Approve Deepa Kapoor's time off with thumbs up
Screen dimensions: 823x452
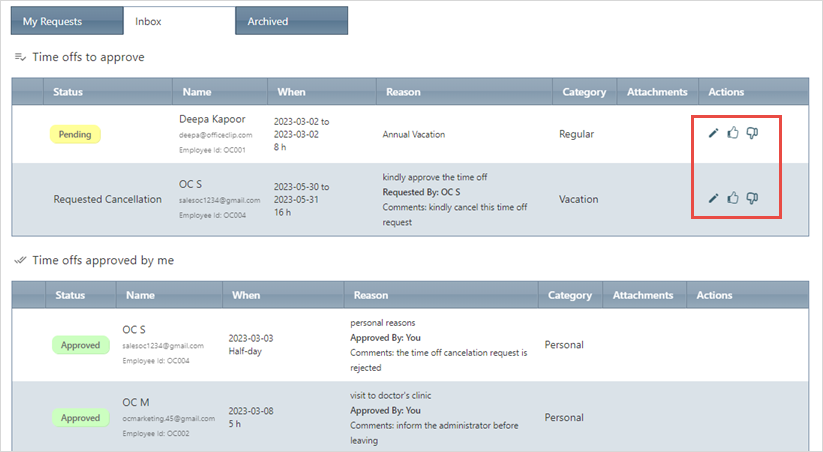tap(733, 133)
